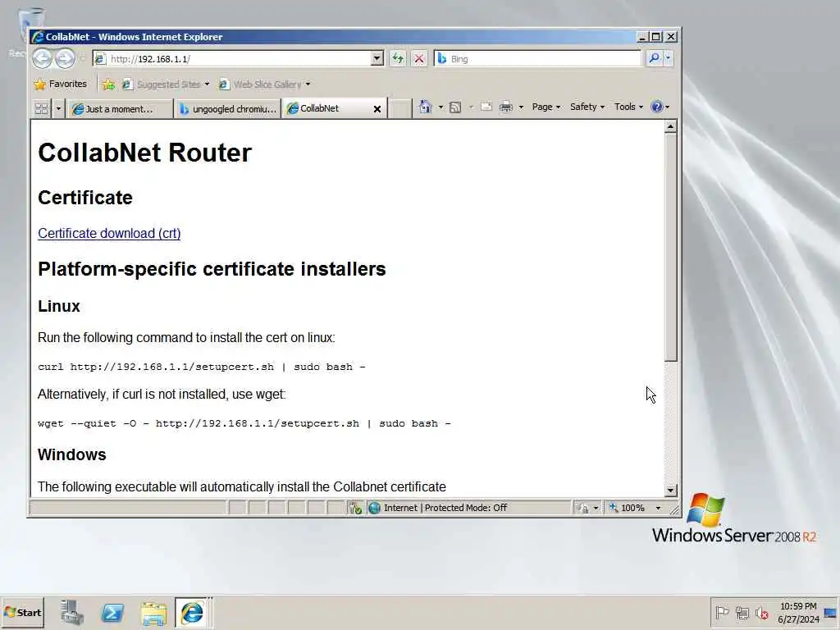Open the Quick Tabs grid icon

coord(41,109)
